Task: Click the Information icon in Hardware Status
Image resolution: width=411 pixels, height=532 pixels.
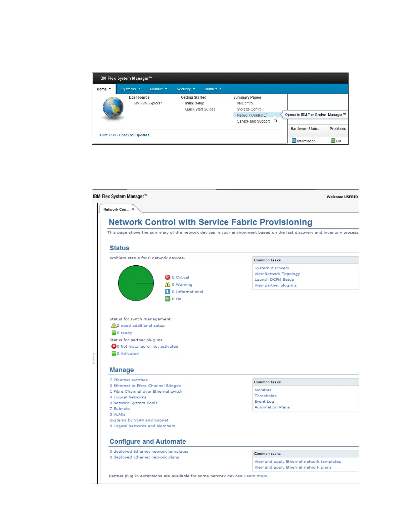Action: point(294,141)
